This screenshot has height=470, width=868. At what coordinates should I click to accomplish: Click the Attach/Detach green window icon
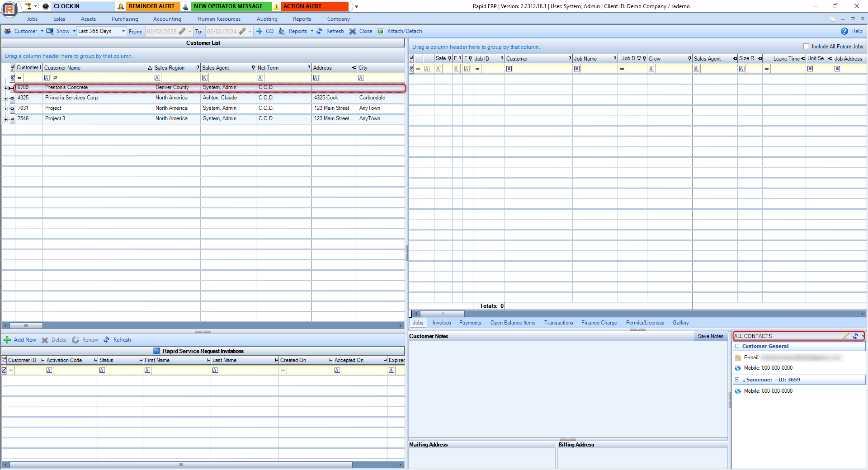pos(381,31)
